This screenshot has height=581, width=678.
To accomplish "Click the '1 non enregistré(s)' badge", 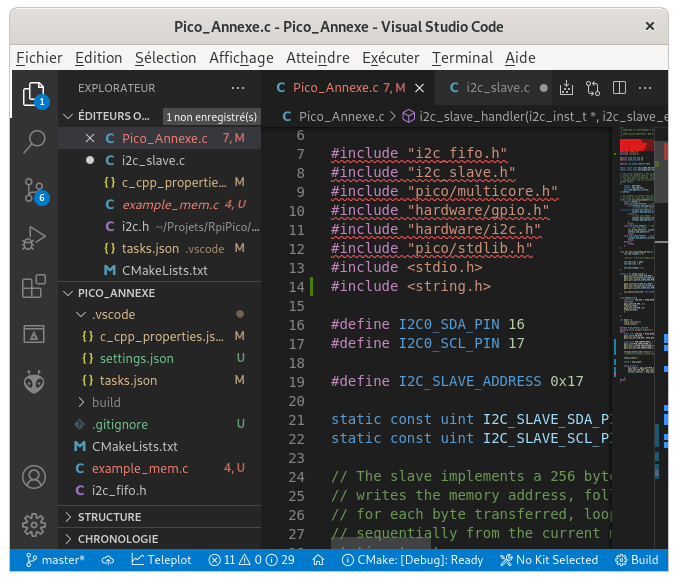I will [x=211, y=117].
